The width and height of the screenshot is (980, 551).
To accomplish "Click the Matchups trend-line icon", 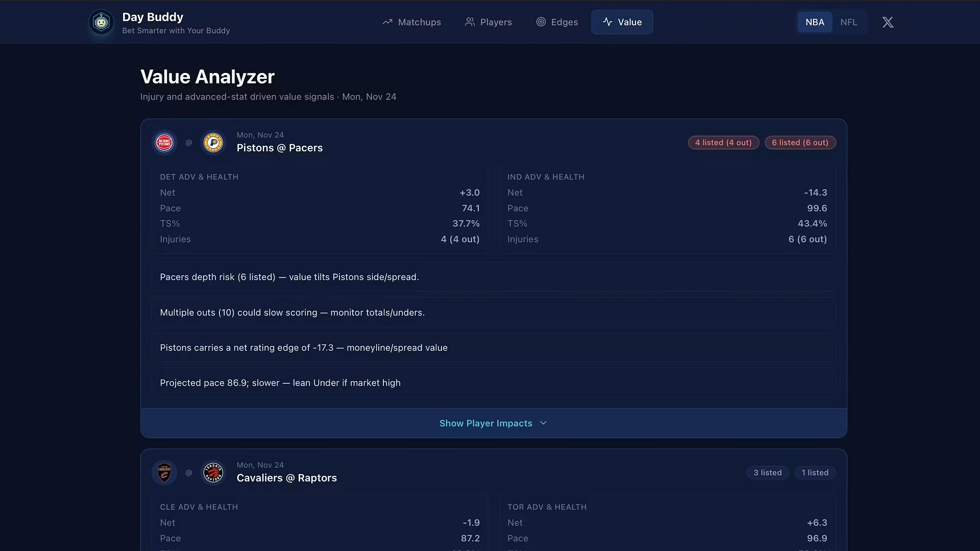I will 387,22.
